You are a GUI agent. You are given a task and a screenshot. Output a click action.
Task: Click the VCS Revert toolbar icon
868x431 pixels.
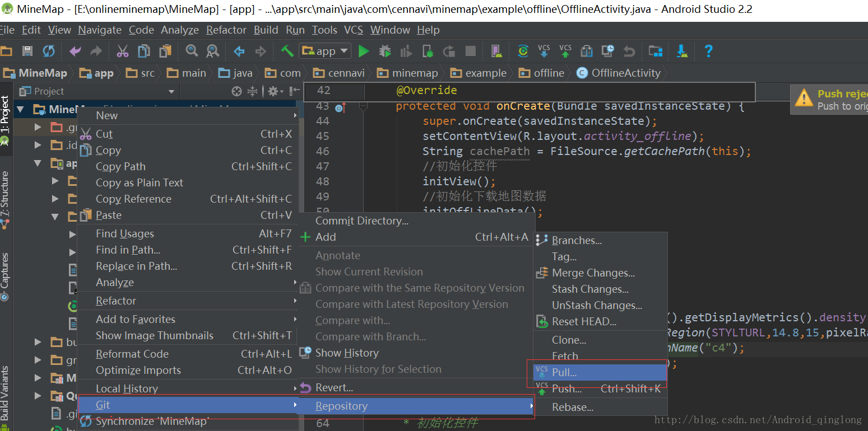coord(629,51)
